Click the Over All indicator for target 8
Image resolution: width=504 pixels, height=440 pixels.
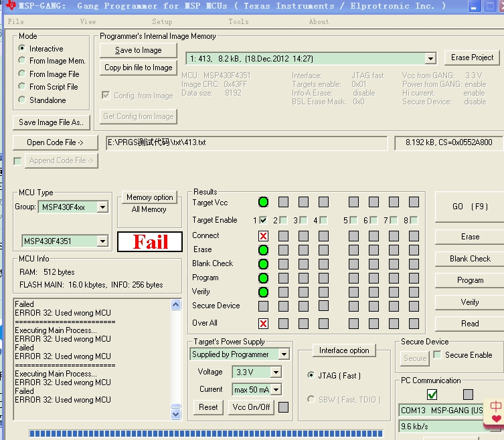click(414, 324)
